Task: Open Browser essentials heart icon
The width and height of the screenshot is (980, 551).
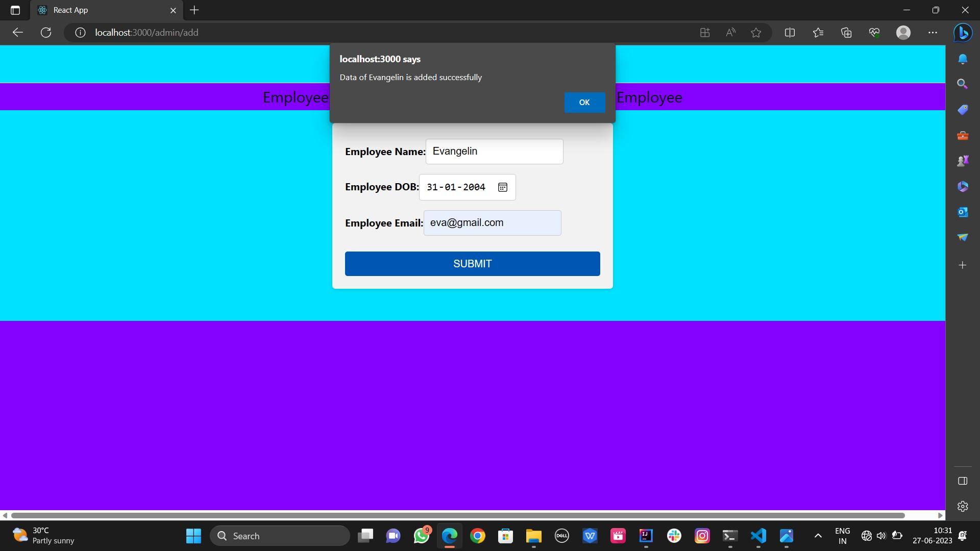Action: (x=874, y=32)
